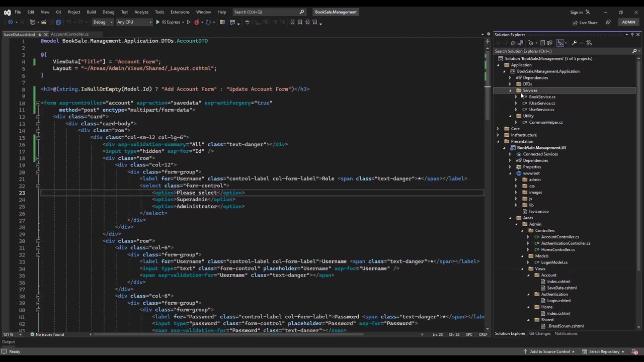Click Switch Views icon in Solution Explorer
The width and height of the screenshot is (644, 362).
tap(520, 43)
